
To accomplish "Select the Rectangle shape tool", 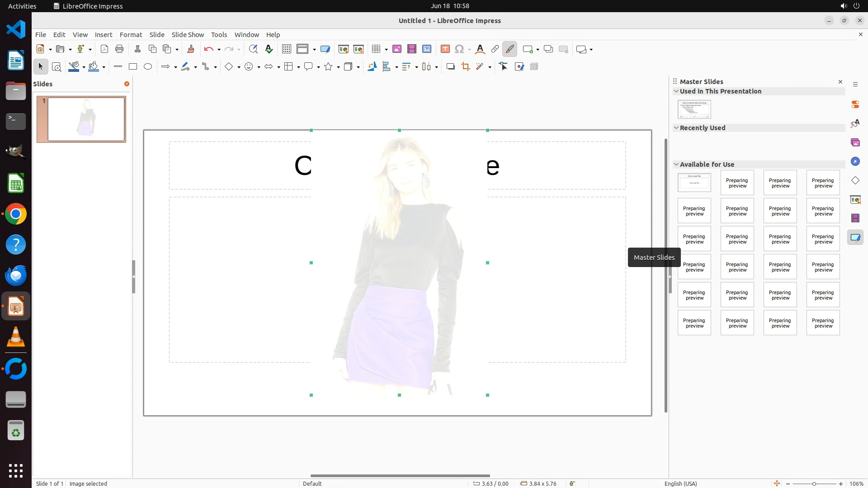I will [x=132, y=67].
